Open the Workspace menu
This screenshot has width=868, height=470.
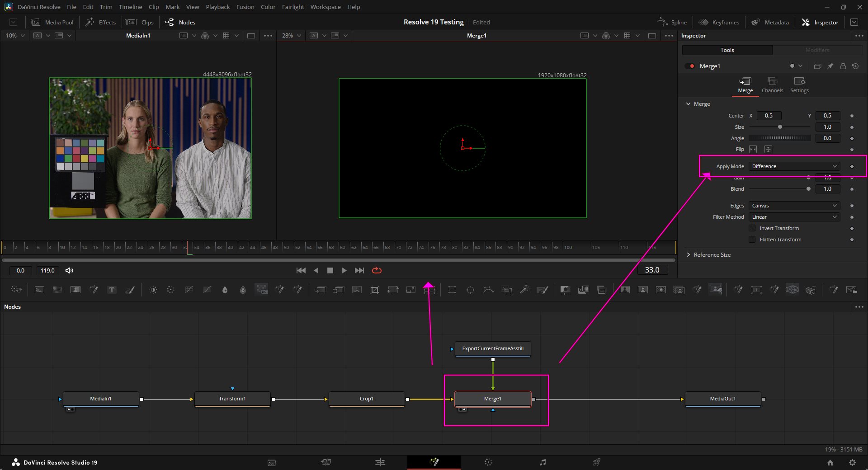325,7
